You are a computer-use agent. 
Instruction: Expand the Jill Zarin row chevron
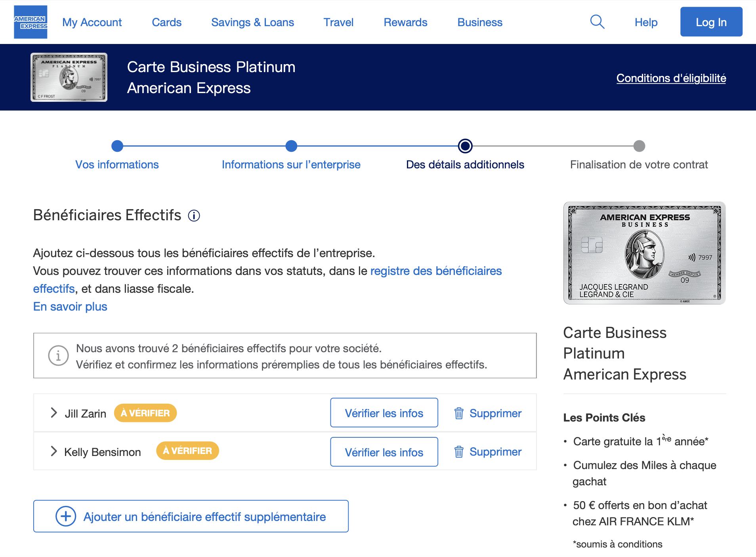coord(54,413)
